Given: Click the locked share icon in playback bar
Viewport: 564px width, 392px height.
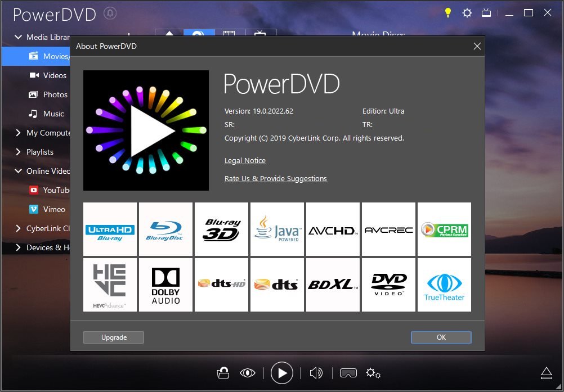Looking at the screenshot, I should (x=223, y=373).
